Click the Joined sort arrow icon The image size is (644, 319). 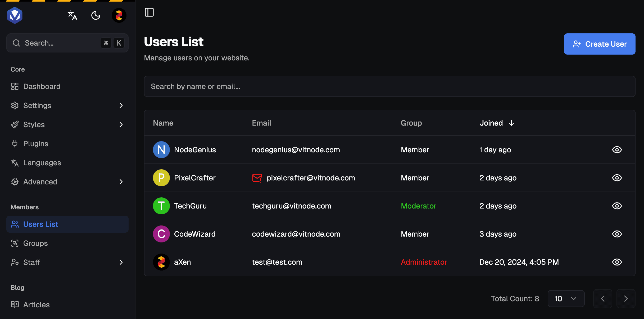pos(511,123)
